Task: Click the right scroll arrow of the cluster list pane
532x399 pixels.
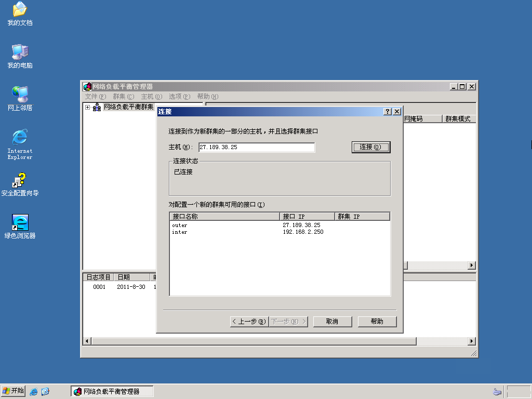Action: (472, 265)
